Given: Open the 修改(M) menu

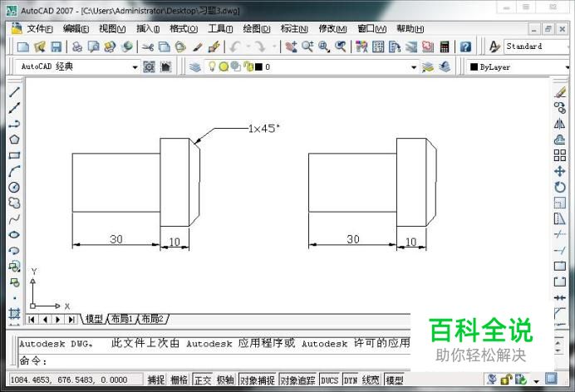Looking at the screenshot, I should pos(332,28).
